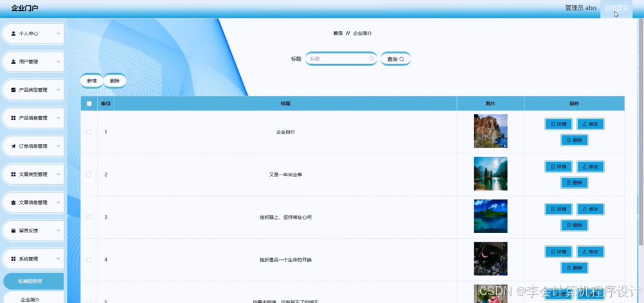This screenshot has width=644, height=303.
Task: Click the 文章信息管理 clipboard icon
Action: click(13, 203)
